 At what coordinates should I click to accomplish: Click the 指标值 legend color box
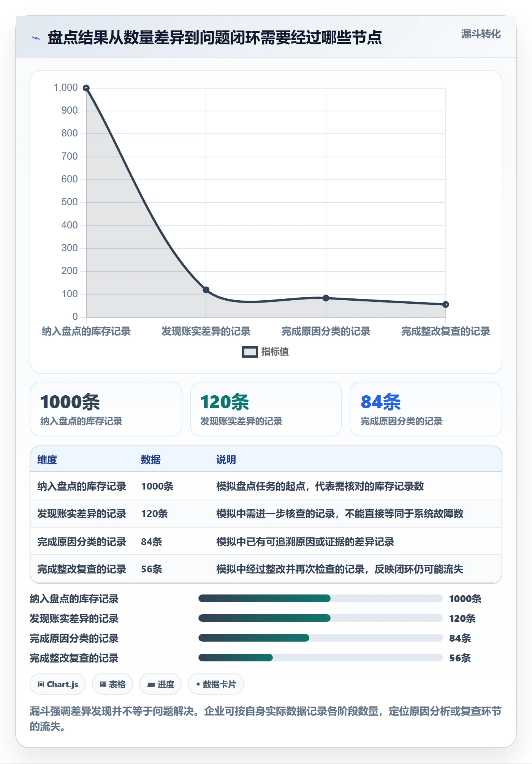(x=250, y=352)
